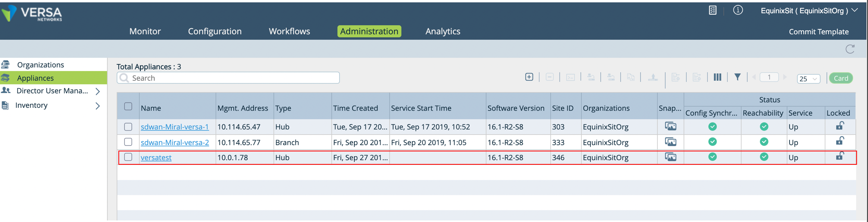Open the column selector icon
This screenshot has height=222, width=868.
click(x=717, y=77)
